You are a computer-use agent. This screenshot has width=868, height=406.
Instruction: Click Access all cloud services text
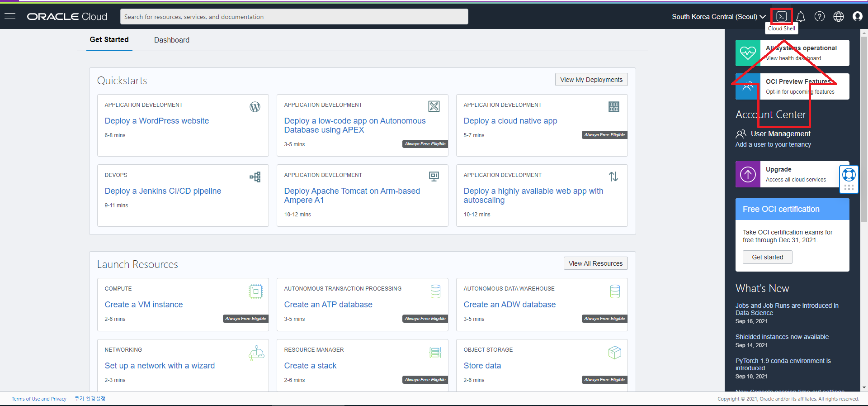(x=796, y=180)
